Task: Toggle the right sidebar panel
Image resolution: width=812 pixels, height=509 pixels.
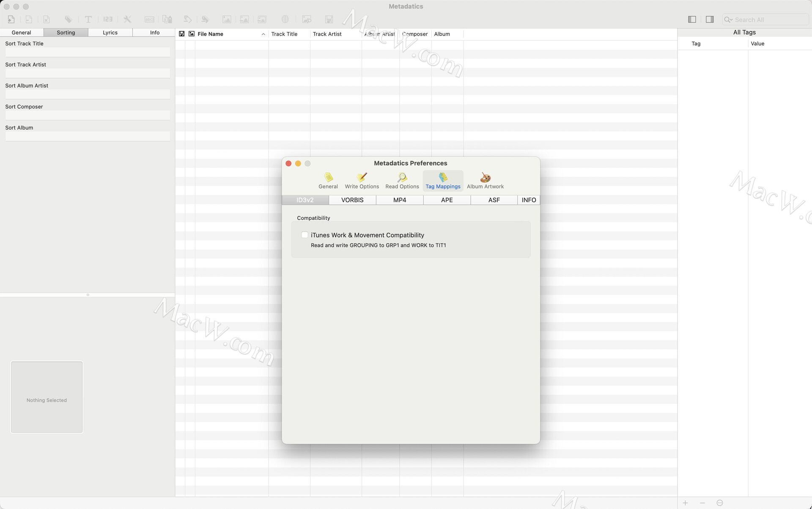Action: [x=710, y=19]
